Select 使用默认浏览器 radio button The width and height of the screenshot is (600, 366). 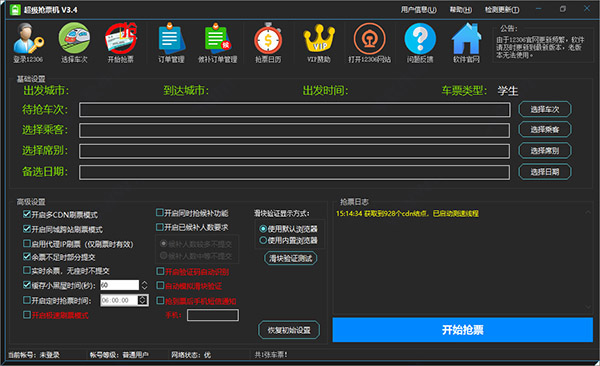coord(263,229)
